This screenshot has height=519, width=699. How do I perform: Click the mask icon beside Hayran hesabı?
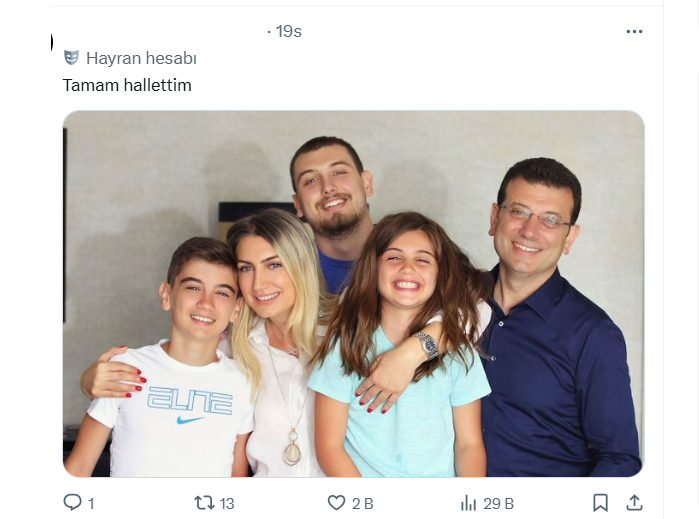(x=71, y=58)
